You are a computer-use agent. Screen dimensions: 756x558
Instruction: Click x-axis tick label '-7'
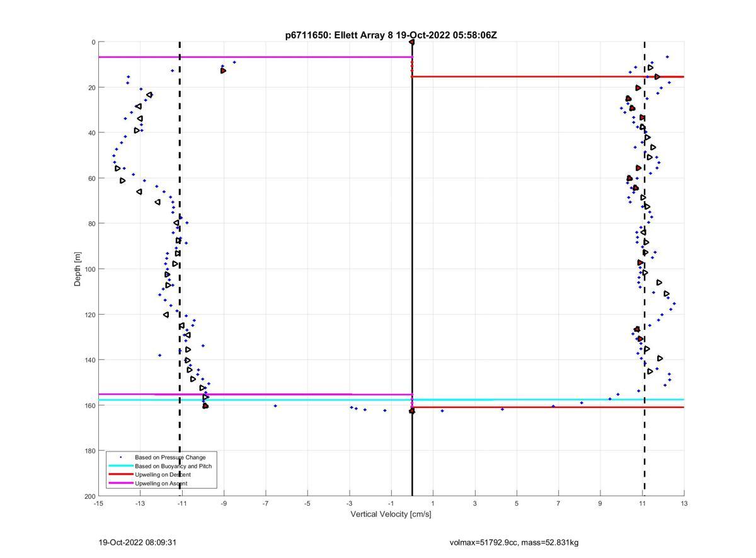[266, 504]
